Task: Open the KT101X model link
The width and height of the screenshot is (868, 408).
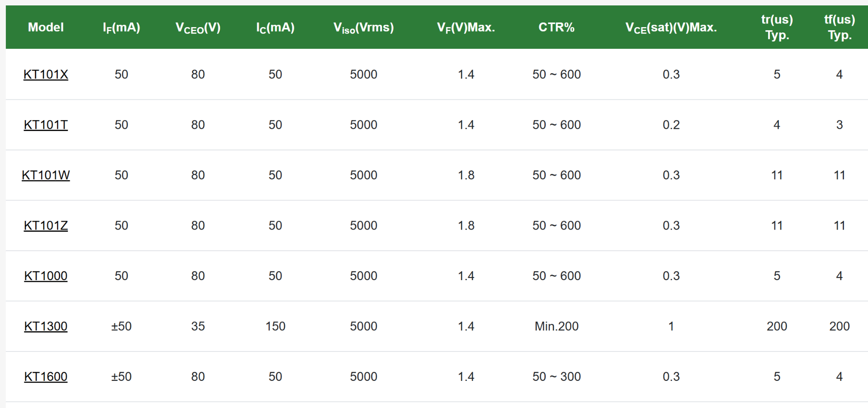Action: [46, 75]
